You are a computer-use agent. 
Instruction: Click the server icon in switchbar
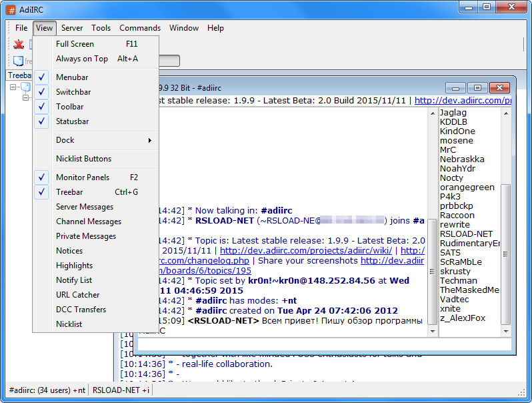(x=18, y=61)
